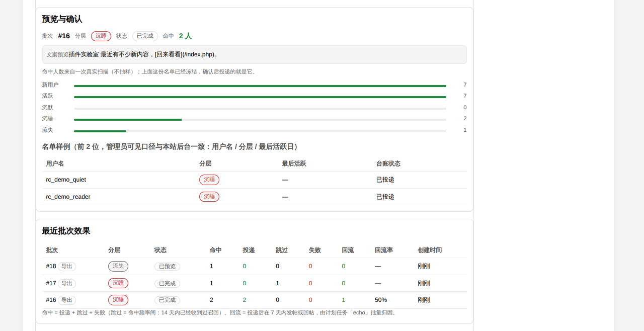Click the 失败 column header
Image resolution: width=644 pixels, height=331 pixels.
pyautogui.click(x=315, y=250)
